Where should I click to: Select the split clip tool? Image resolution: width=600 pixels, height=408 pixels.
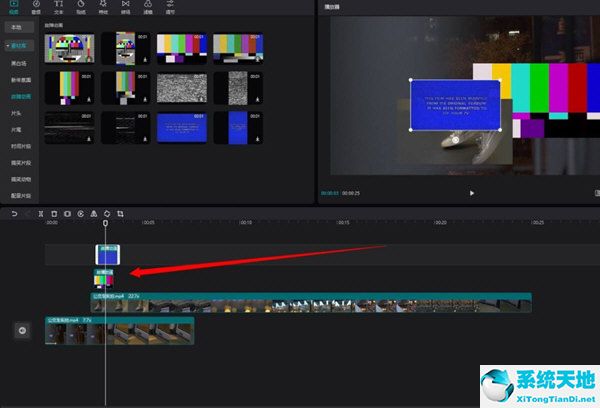pyautogui.click(x=40, y=213)
